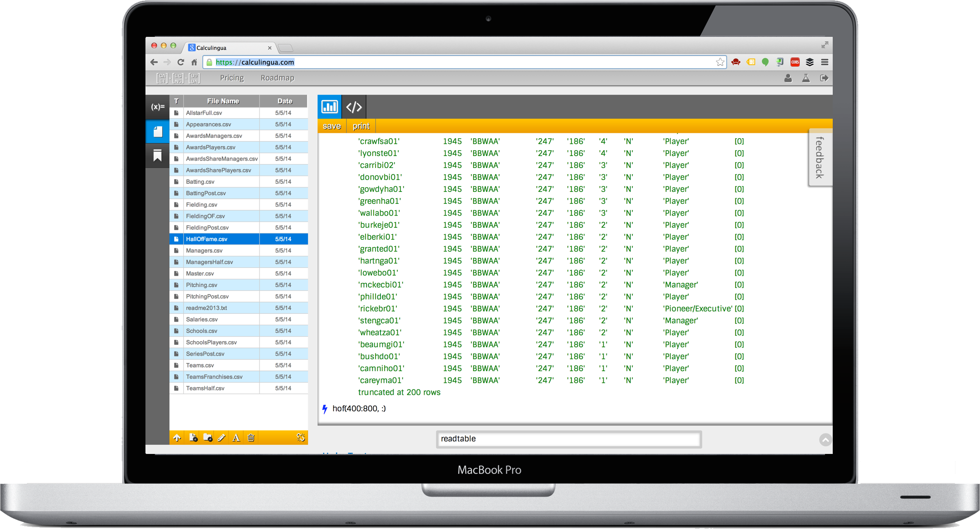Click the upload arrow icon in file toolbar

click(x=177, y=438)
